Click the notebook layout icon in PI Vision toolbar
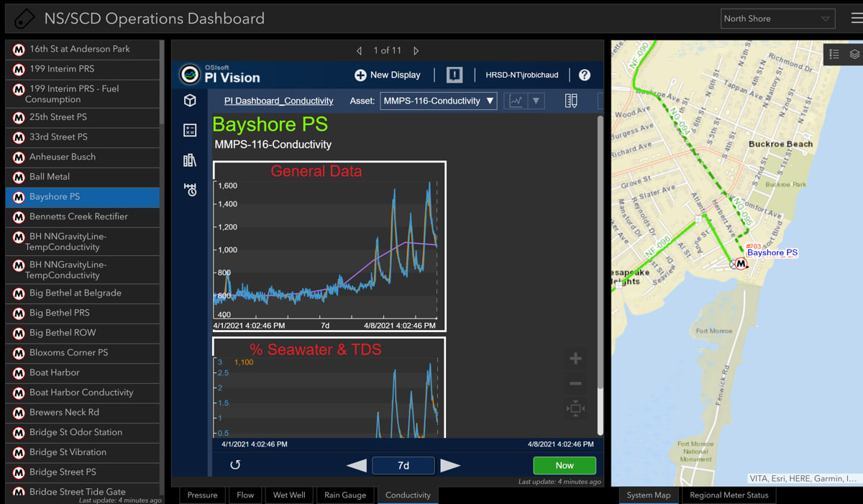 [571, 101]
